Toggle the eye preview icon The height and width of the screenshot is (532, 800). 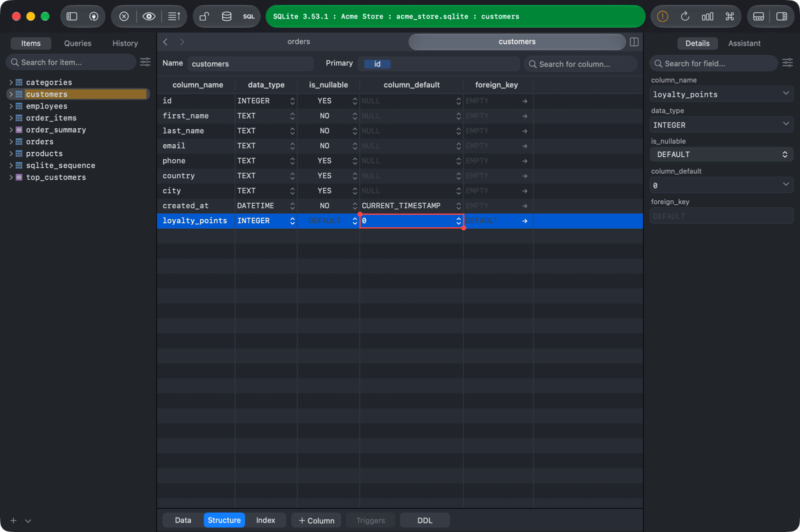click(148, 16)
